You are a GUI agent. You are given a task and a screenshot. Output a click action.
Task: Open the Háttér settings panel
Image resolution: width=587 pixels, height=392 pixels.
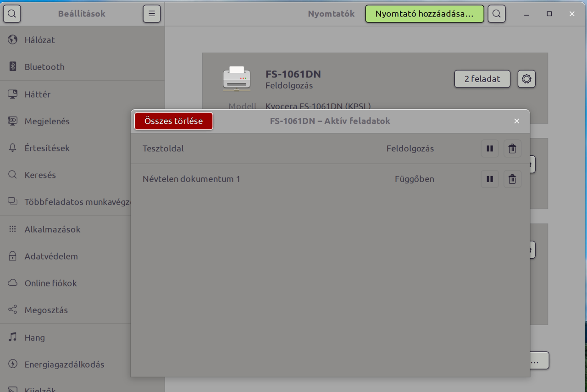point(83,94)
